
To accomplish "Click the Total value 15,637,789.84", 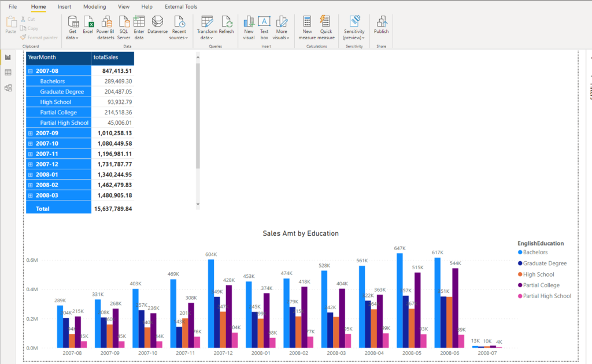I will [113, 209].
